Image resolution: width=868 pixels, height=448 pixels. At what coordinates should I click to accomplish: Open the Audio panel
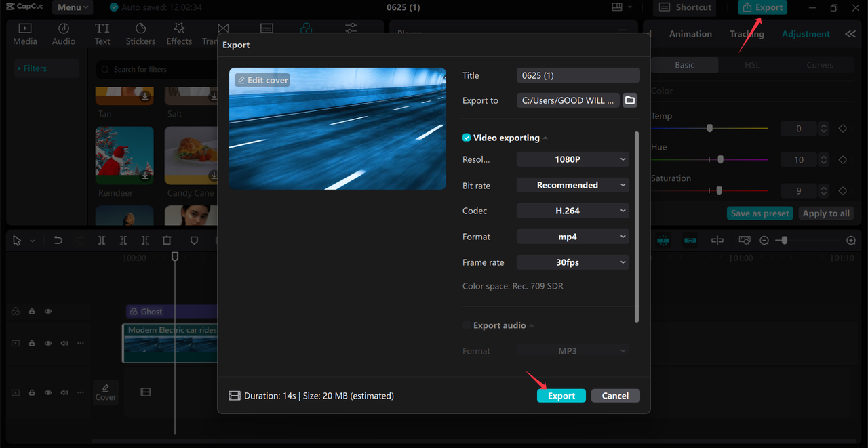[x=63, y=33]
